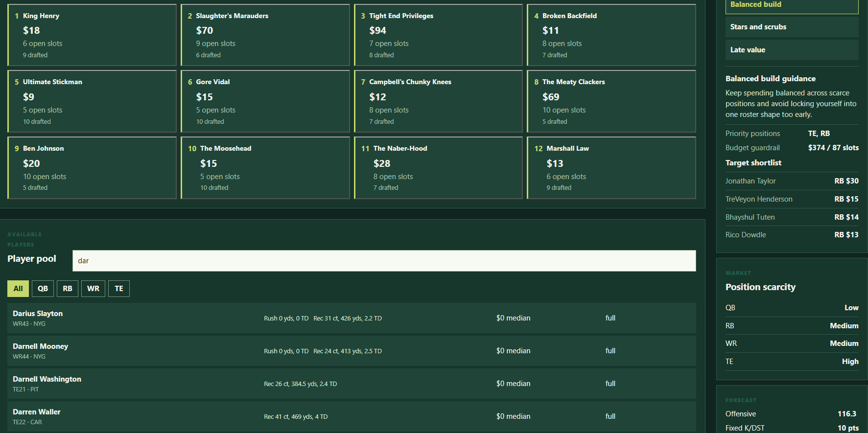Pick Bhayshul Tuten from target shortlist
868x433 pixels.
[792, 217]
